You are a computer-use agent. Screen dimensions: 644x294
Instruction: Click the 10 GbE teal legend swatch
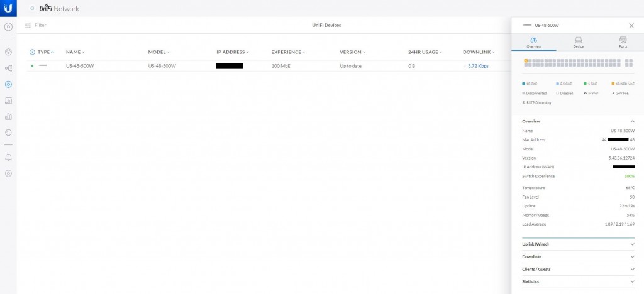coord(524,84)
